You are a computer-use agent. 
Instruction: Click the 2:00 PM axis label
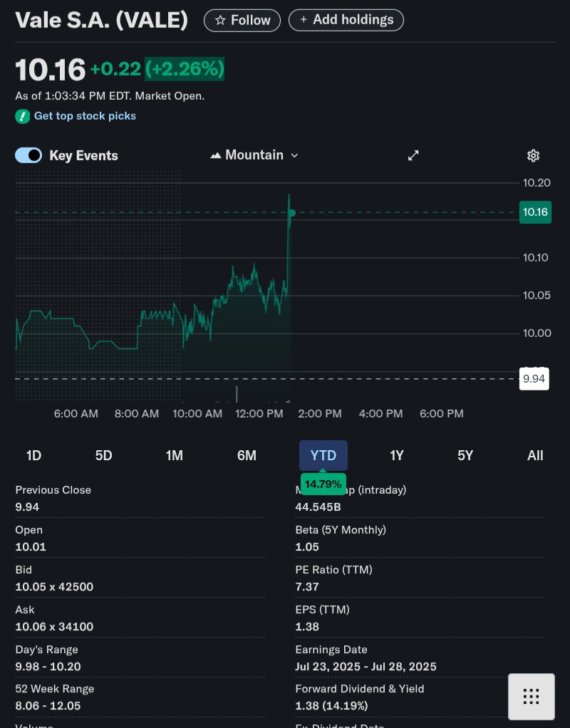click(x=320, y=414)
